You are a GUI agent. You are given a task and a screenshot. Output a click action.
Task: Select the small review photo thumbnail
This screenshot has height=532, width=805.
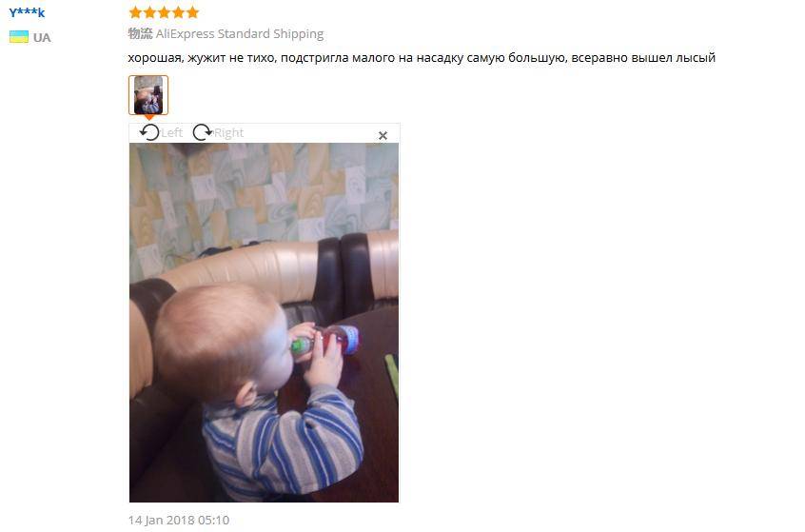pyautogui.click(x=148, y=95)
